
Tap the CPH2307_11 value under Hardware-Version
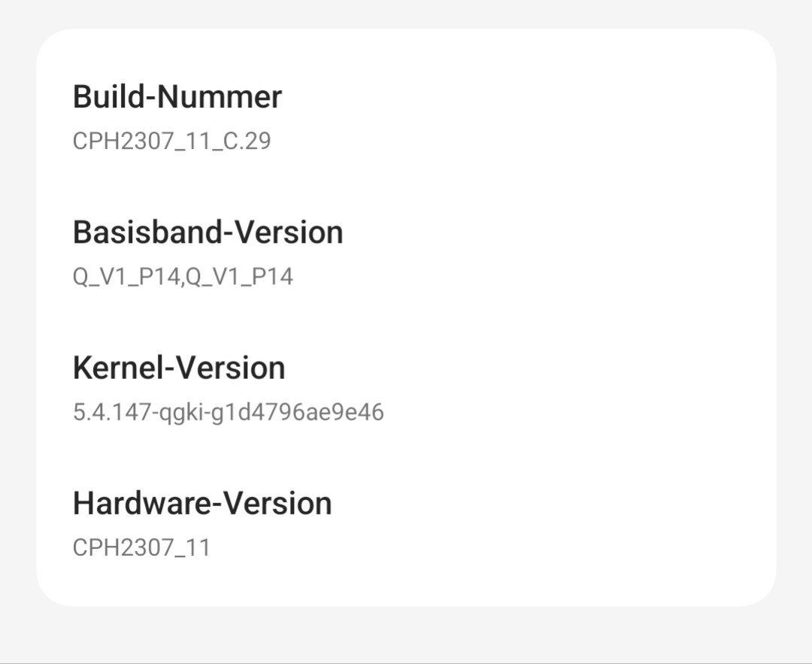pyautogui.click(x=141, y=547)
